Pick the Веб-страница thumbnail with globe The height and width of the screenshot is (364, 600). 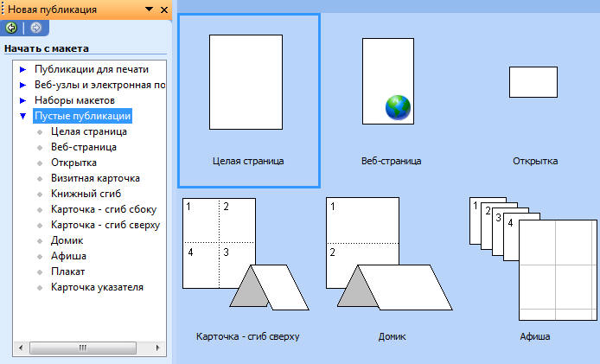pyautogui.click(x=388, y=81)
